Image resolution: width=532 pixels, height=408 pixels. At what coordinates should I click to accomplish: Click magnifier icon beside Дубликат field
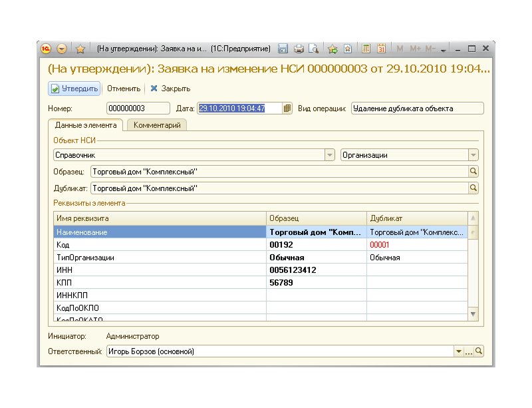click(473, 188)
